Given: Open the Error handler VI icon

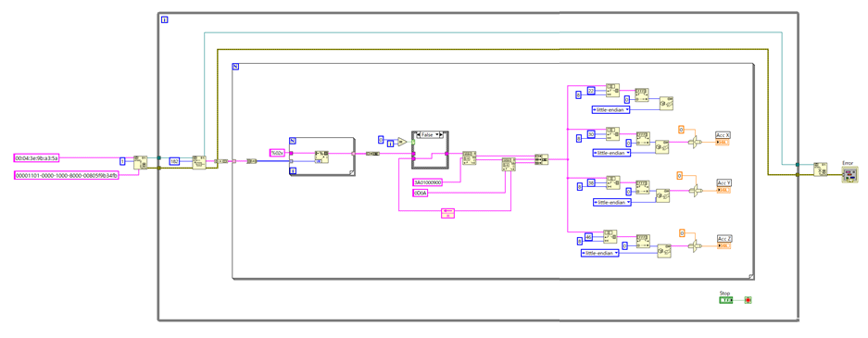Looking at the screenshot, I should (849, 175).
